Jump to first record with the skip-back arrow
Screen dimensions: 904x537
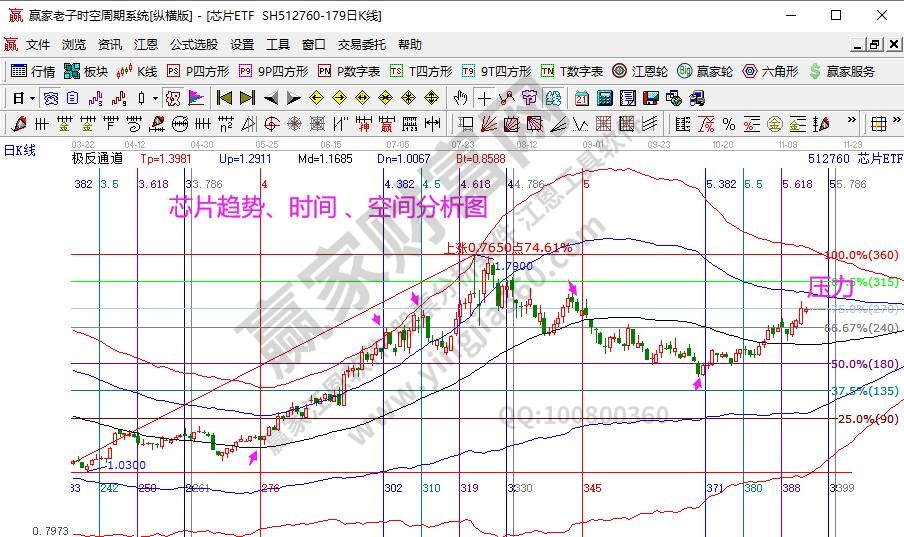pos(224,98)
